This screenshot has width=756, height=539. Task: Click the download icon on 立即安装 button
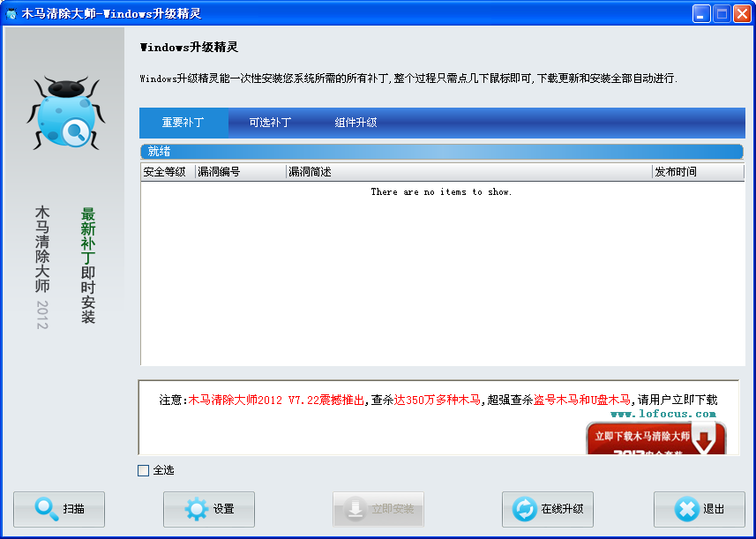click(x=356, y=509)
